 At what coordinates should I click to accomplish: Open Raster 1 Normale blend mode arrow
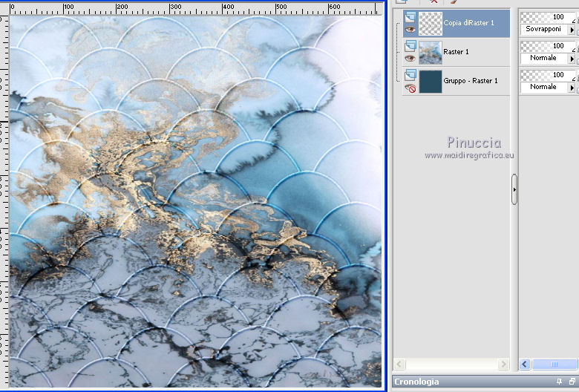(x=572, y=59)
